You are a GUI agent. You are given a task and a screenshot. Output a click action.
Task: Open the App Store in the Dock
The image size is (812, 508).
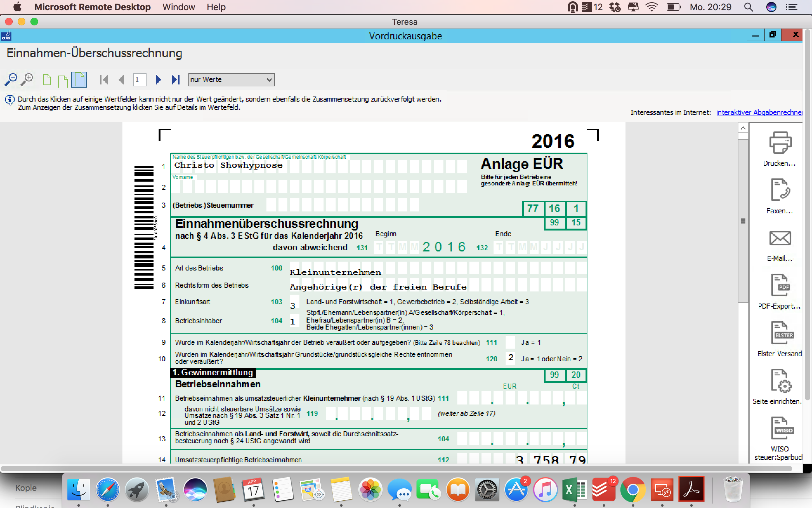click(516, 490)
